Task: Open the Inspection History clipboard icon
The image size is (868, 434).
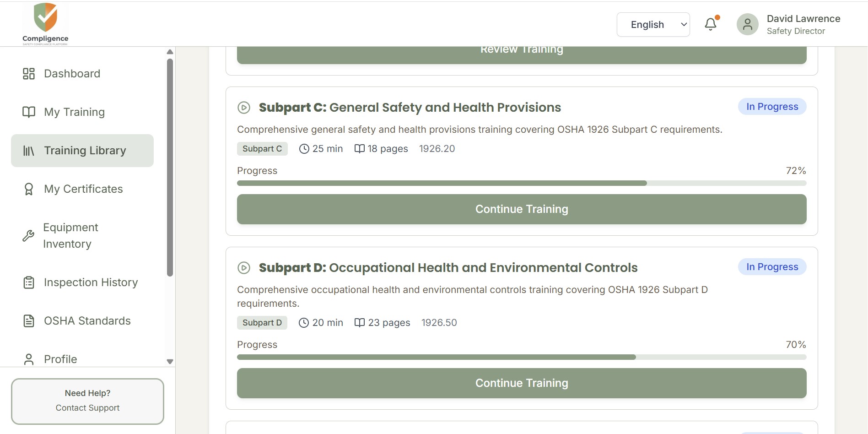Action: (29, 282)
